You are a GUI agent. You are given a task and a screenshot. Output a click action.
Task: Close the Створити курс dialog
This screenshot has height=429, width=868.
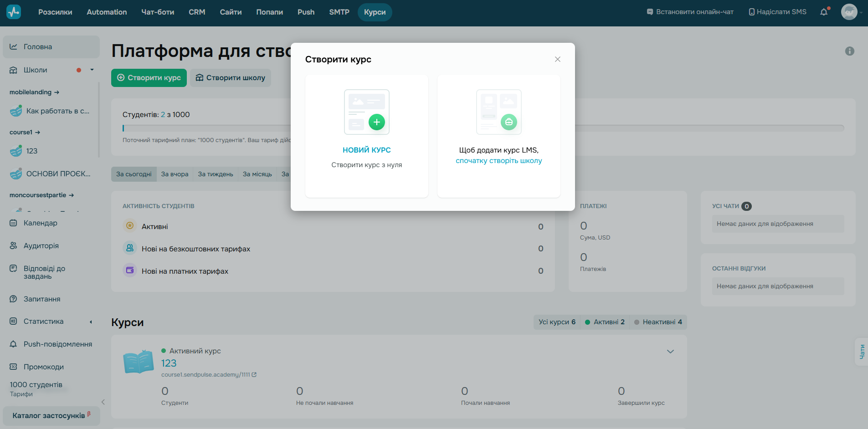tap(558, 59)
